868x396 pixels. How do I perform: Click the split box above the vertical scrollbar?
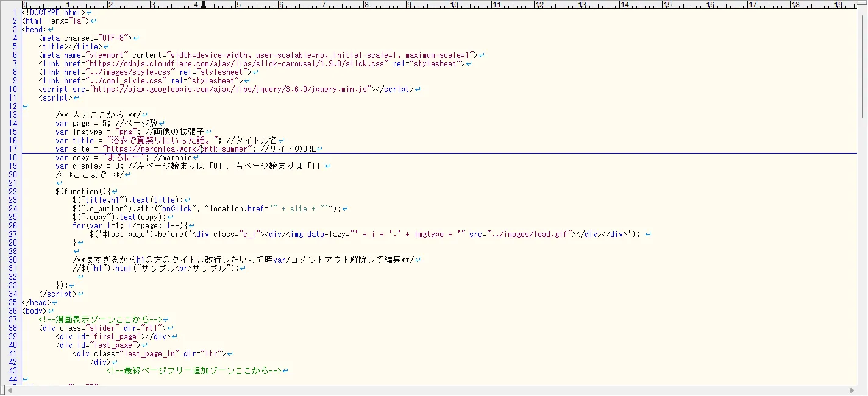(x=863, y=2)
